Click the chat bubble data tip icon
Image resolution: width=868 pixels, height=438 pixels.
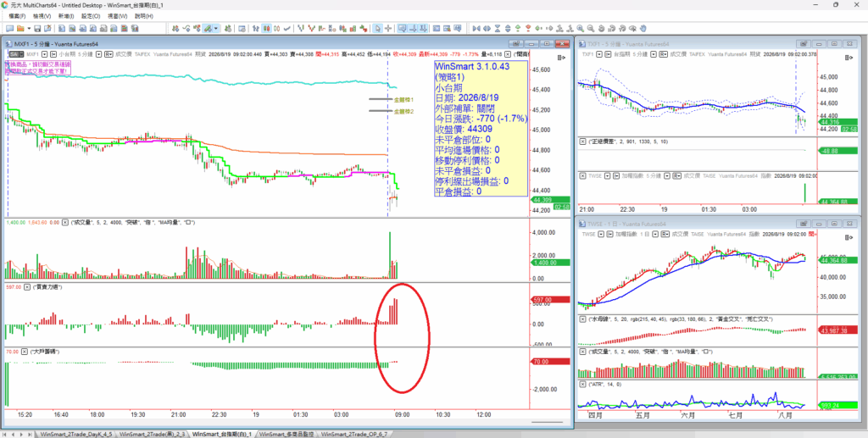click(403, 28)
